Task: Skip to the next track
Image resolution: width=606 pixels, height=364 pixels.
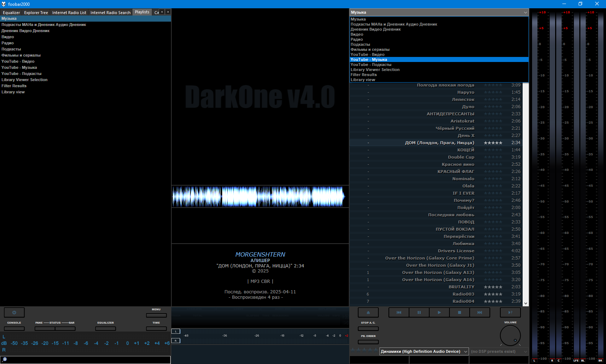Action: click(479, 312)
